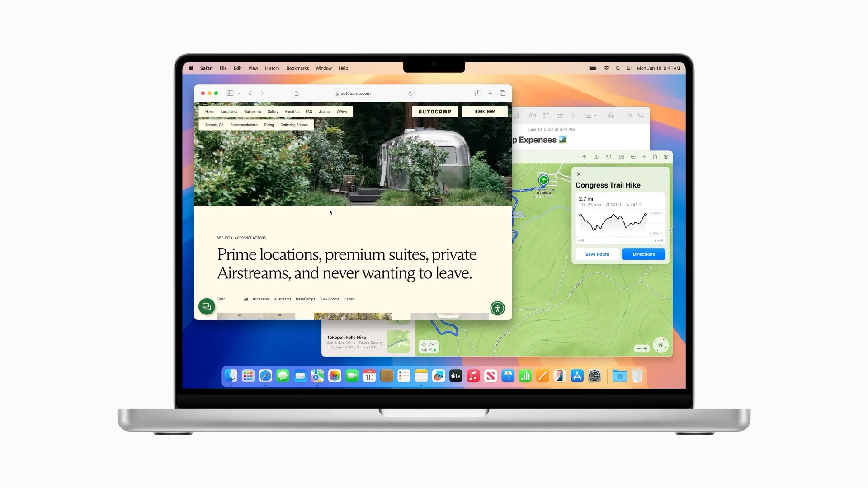Expand the Tokopah Falls Hike trail card
Viewport: 868px width, 488px height.
click(366, 343)
